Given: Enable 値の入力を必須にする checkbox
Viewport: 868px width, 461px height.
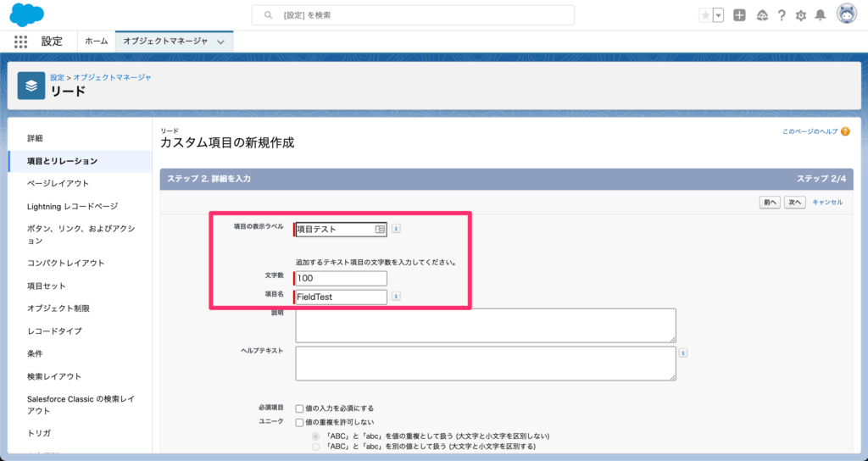Looking at the screenshot, I should [299, 408].
